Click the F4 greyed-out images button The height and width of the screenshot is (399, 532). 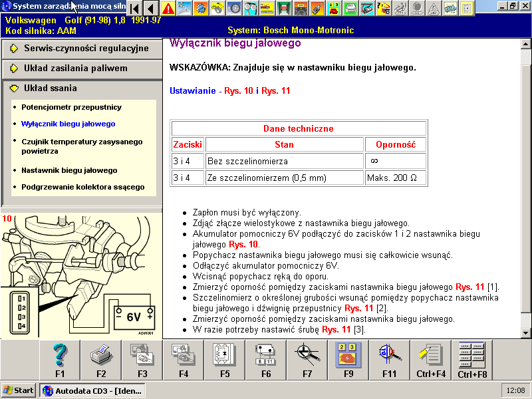coord(184,360)
